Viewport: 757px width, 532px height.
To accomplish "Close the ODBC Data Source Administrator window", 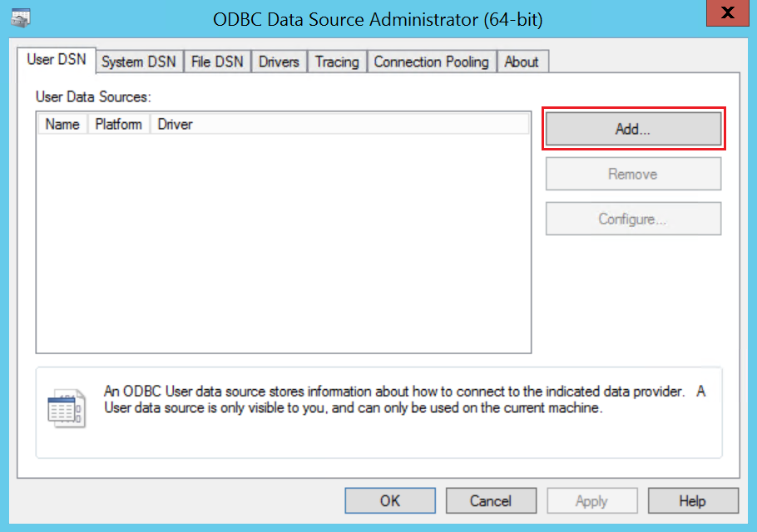I will click(x=727, y=15).
